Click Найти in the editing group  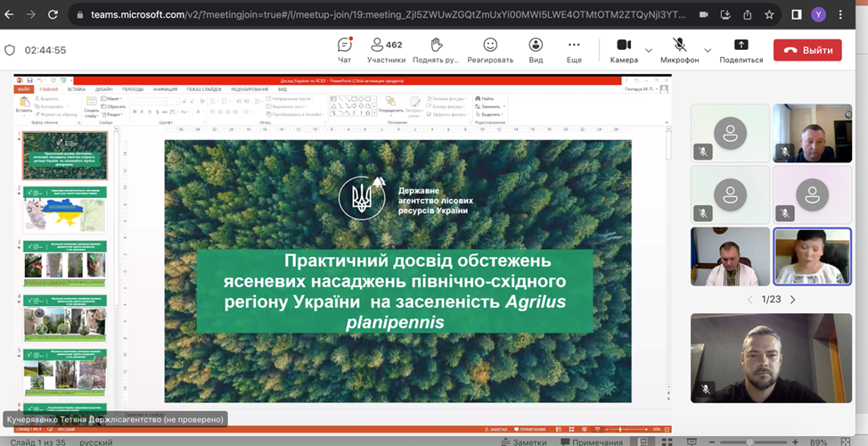pos(484,99)
